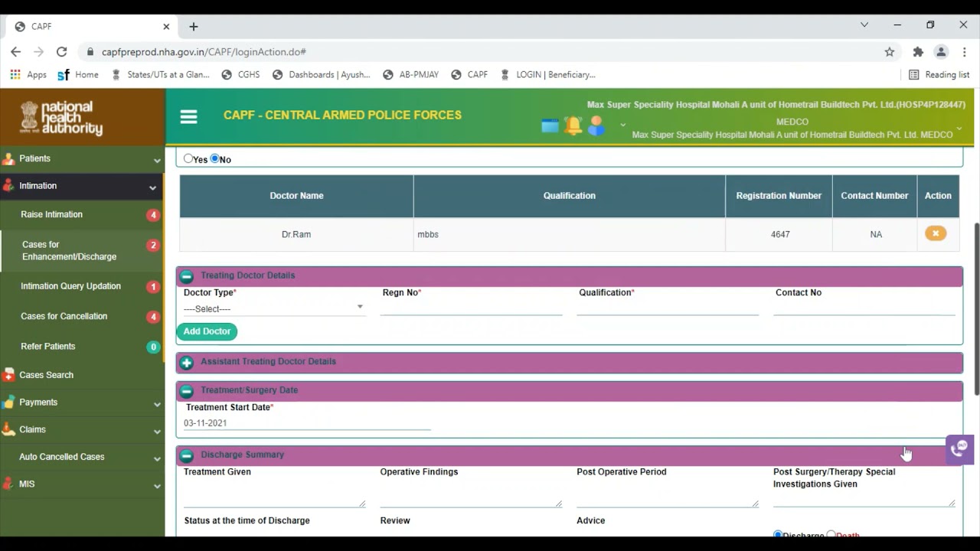
Task: Open the purple support chat call icon
Action: [960, 449]
